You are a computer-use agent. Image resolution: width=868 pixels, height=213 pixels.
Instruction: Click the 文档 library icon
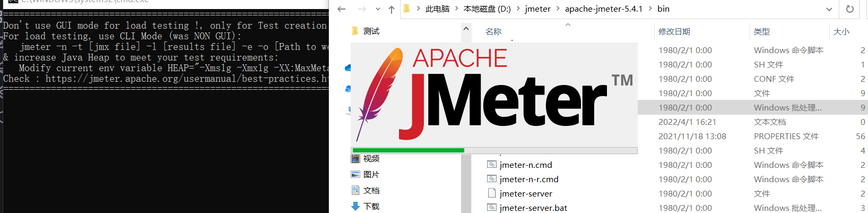point(355,191)
